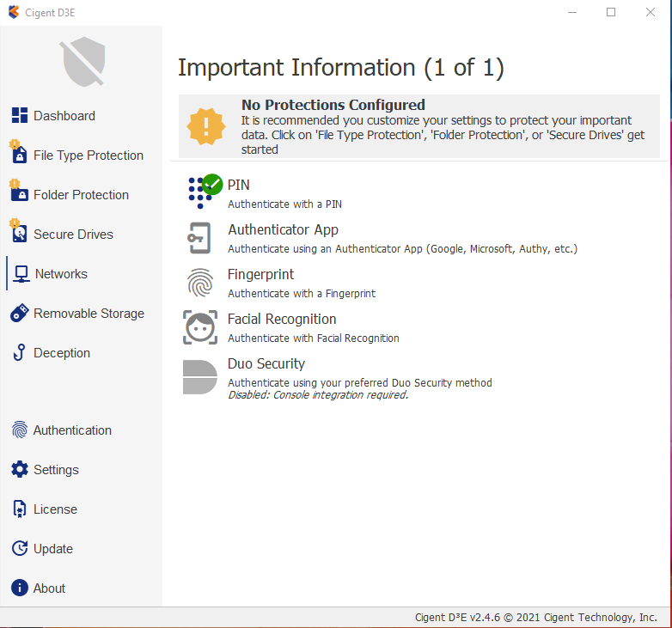Click the Cigent logo in title bar
This screenshot has width=672, height=628.
pos(14,12)
